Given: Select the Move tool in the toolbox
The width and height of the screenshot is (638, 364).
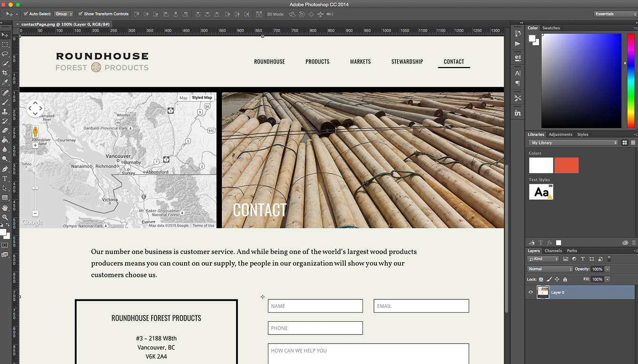Looking at the screenshot, I should click(5, 35).
